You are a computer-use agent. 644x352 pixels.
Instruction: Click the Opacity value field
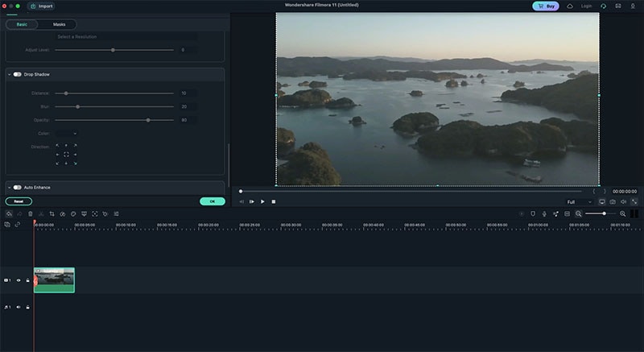coord(187,120)
